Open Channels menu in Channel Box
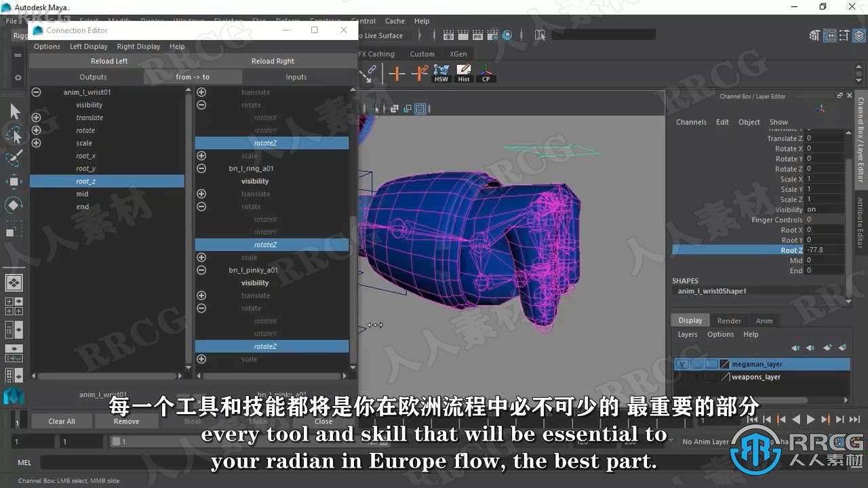The height and width of the screenshot is (488, 868). pyautogui.click(x=691, y=122)
